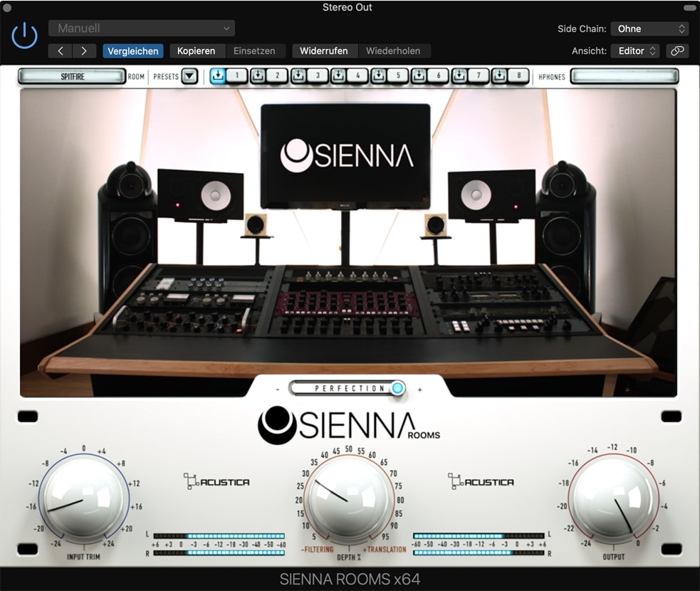Click the right output level meter L
This screenshot has height=591, width=700.
[479, 535]
